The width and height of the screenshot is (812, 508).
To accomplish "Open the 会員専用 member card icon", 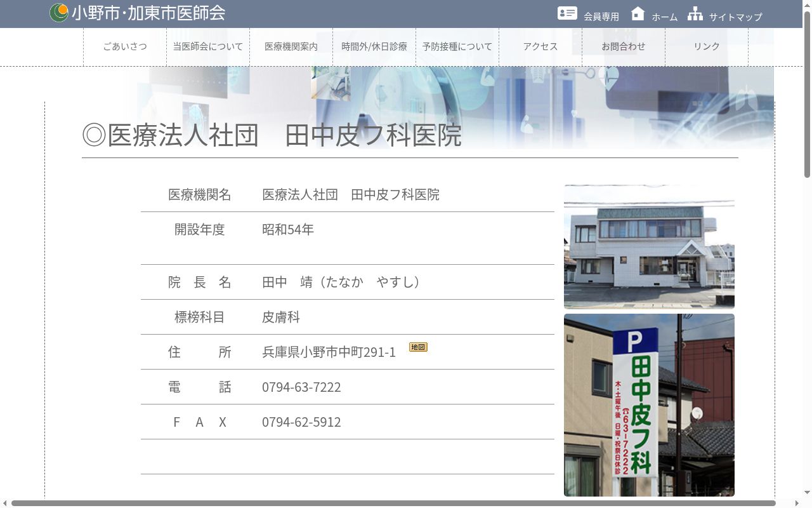I will click(567, 13).
